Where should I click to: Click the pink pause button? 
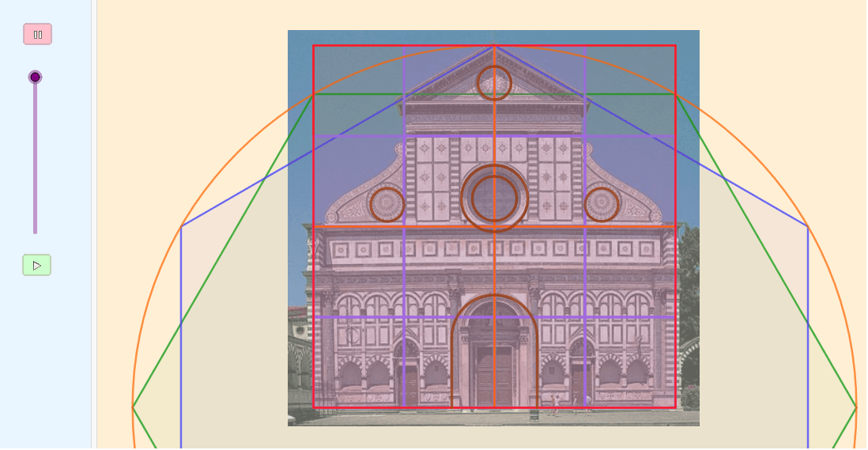click(38, 34)
